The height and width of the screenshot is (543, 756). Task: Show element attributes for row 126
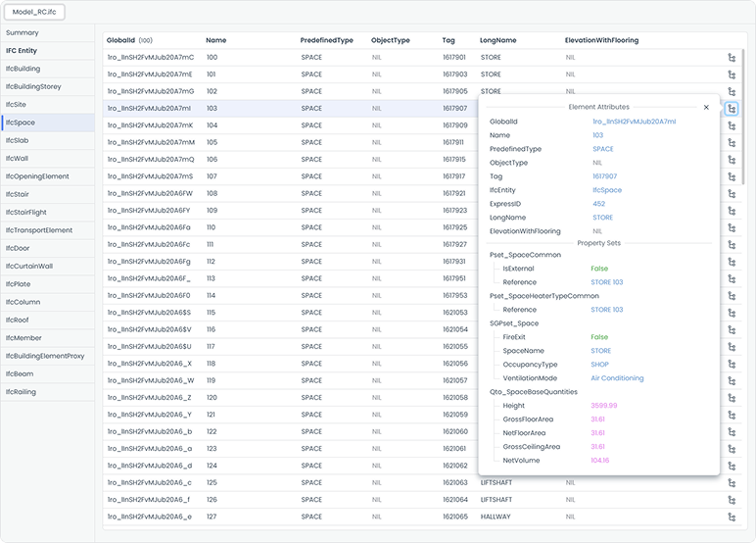[731, 500]
